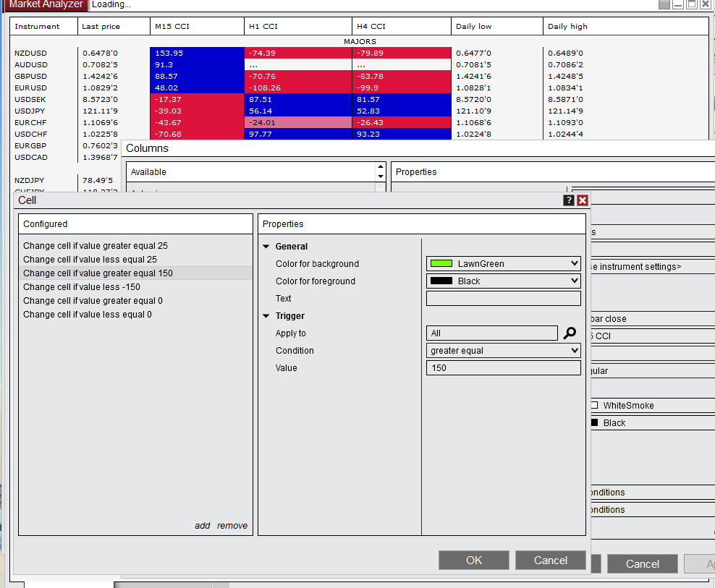The width and height of the screenshot is (715, 588).
Task: Select rule 'value less equal 25'
Action: pos(135,260)
